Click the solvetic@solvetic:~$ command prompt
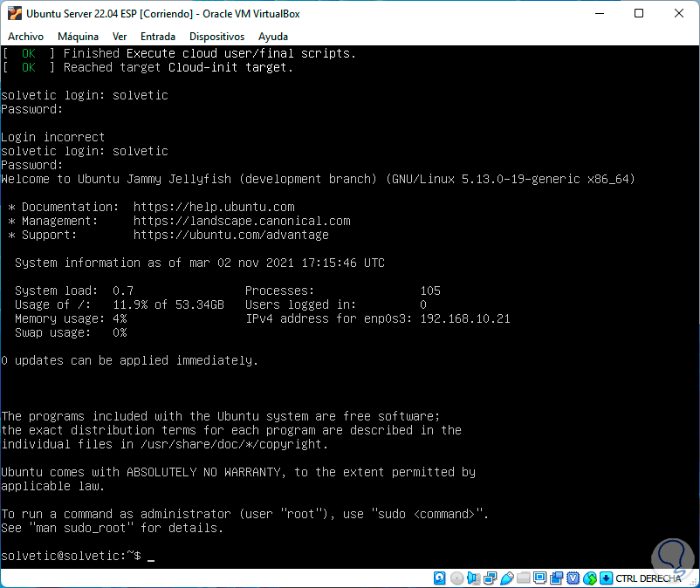This screenshot has height=588, width=700. pos(71,556)
